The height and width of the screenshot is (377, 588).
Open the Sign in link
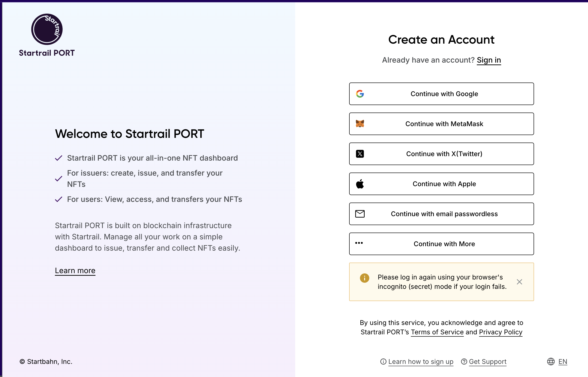pyautogui.click(x=489, y=60)
